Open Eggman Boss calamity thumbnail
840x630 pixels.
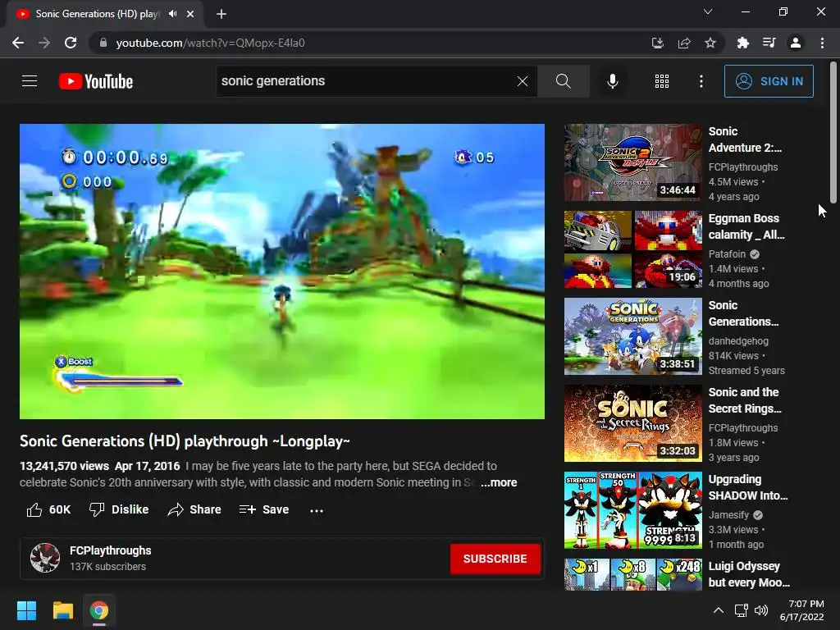click(632, 249)
